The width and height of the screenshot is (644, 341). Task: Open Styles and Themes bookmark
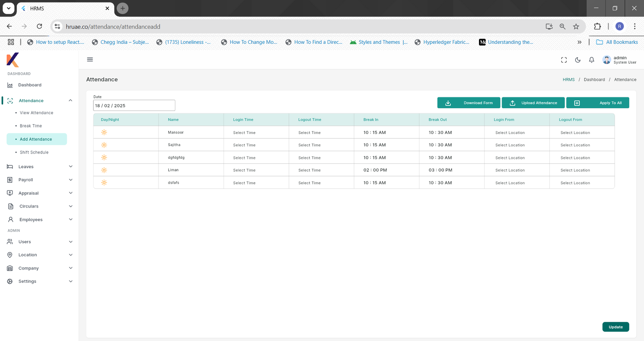[379, 42]
